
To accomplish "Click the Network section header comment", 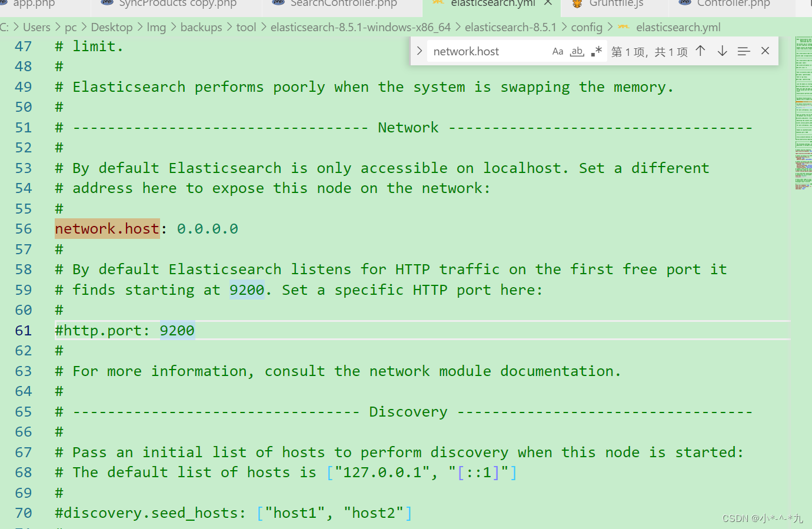I will [x=404, y=128].
